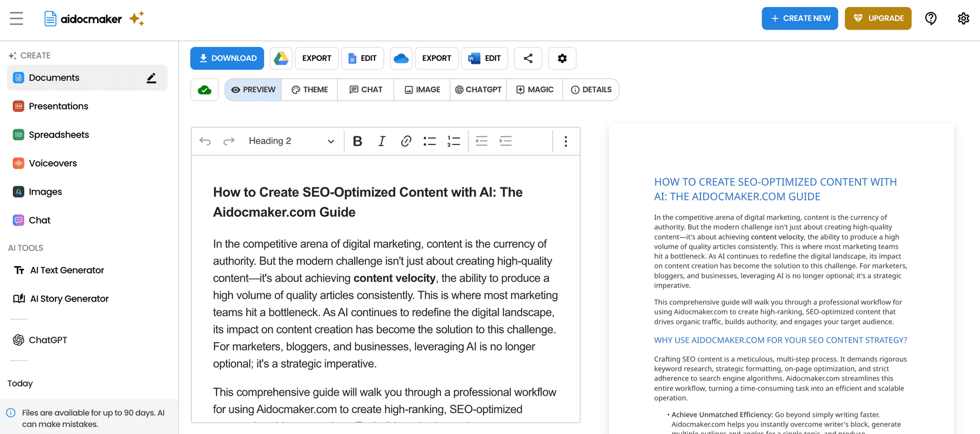This screenshot has height=434, width=980.
Task: Open Documents in the sidebar
Action: [x=87, y=78]
